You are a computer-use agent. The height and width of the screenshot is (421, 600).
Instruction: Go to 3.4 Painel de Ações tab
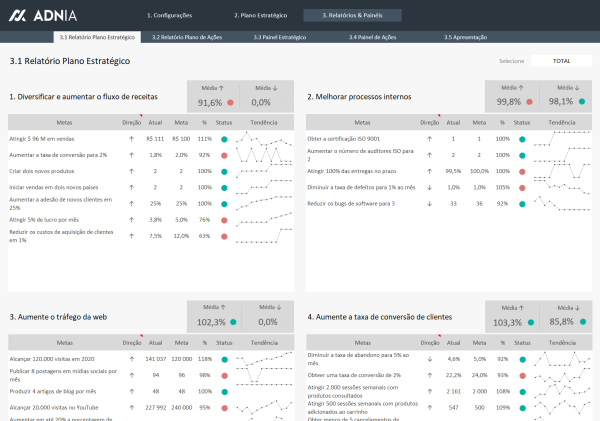click(x=373, y=36)
